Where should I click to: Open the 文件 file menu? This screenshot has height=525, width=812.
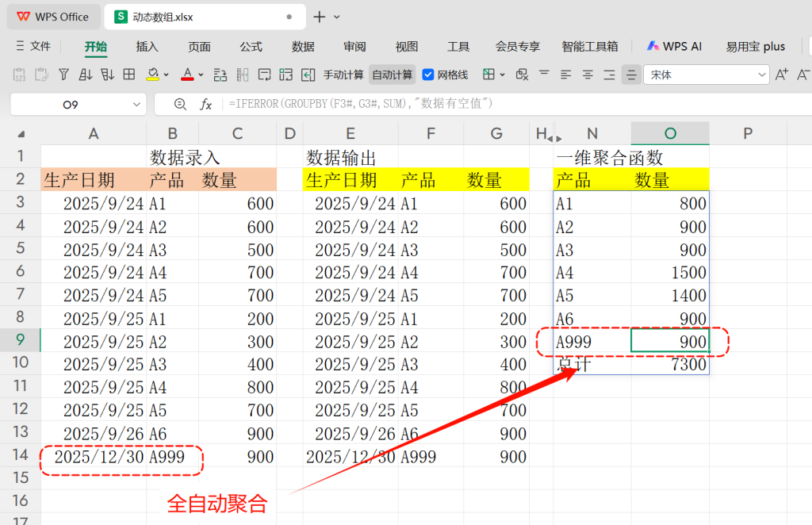[x=33, y=46]
